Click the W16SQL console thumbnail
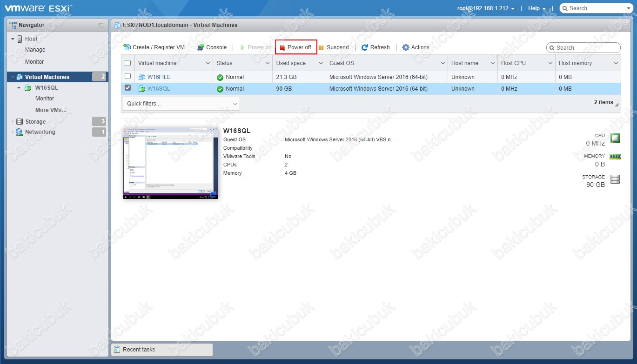The height and width of the screenshot is (364, 637). pyautogui.click(x=171, y=163)
